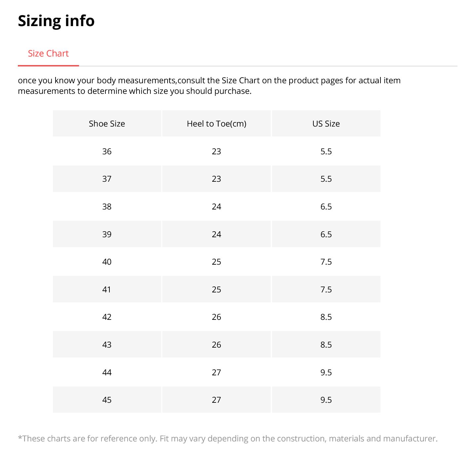Click the Shoe Size column header
The width and height of the screenshot is (476, 452).
[x=107, y=124]
